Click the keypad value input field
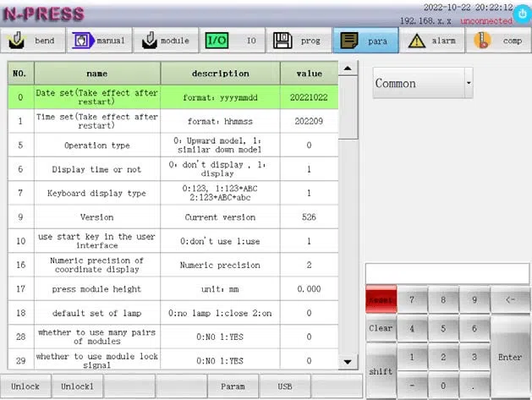The width and height of the screenshot is (532, 400). (x=447, y=273)
